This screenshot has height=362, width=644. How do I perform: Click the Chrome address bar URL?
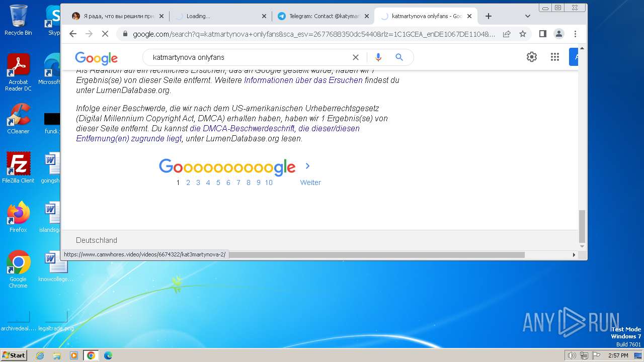(x=313, y=34)
